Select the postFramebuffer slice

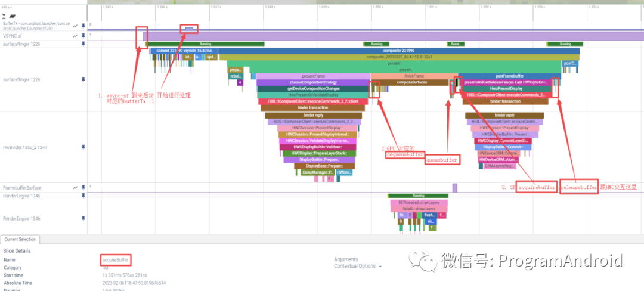pyautogui.click(x=510, y=76)
